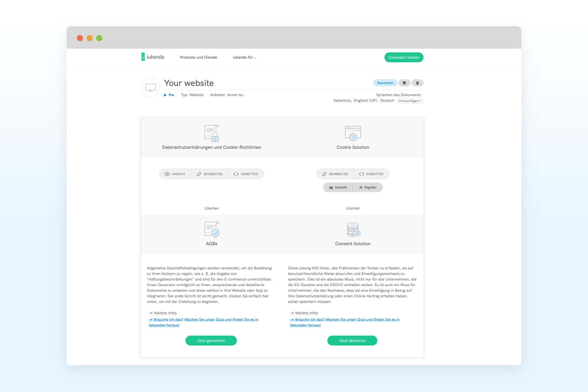
Task: Click the trash delete site icon
Action: click(x=417, y=83)
